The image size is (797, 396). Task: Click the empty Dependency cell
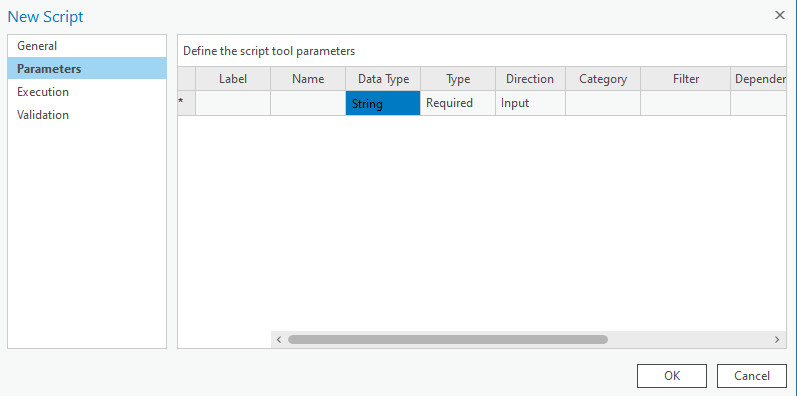pos(758,103)
